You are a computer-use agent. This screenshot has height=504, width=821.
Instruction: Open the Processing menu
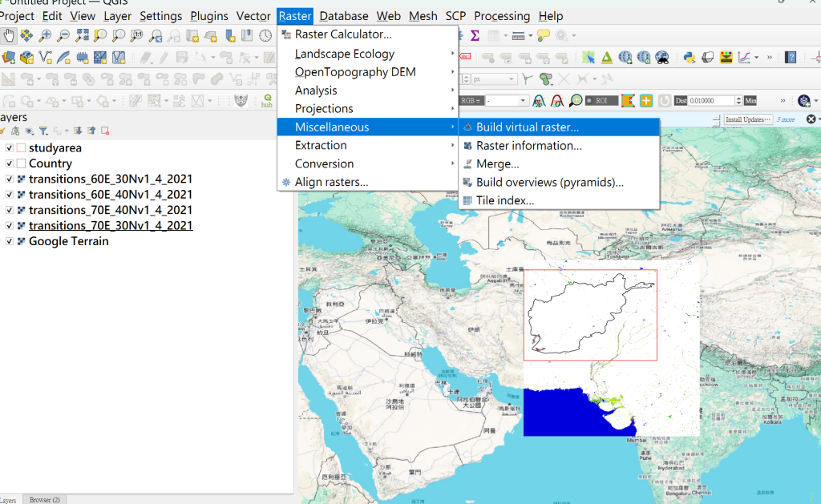pyautogui.click(x=502, y=16)
